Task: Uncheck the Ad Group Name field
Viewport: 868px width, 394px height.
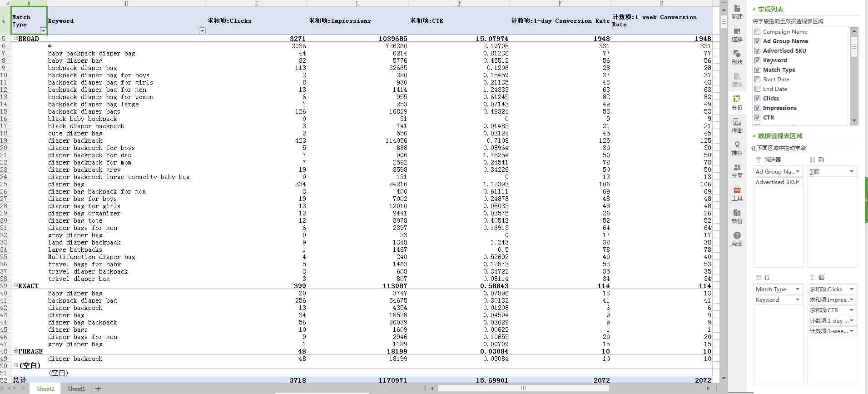Action: (757, 41)
